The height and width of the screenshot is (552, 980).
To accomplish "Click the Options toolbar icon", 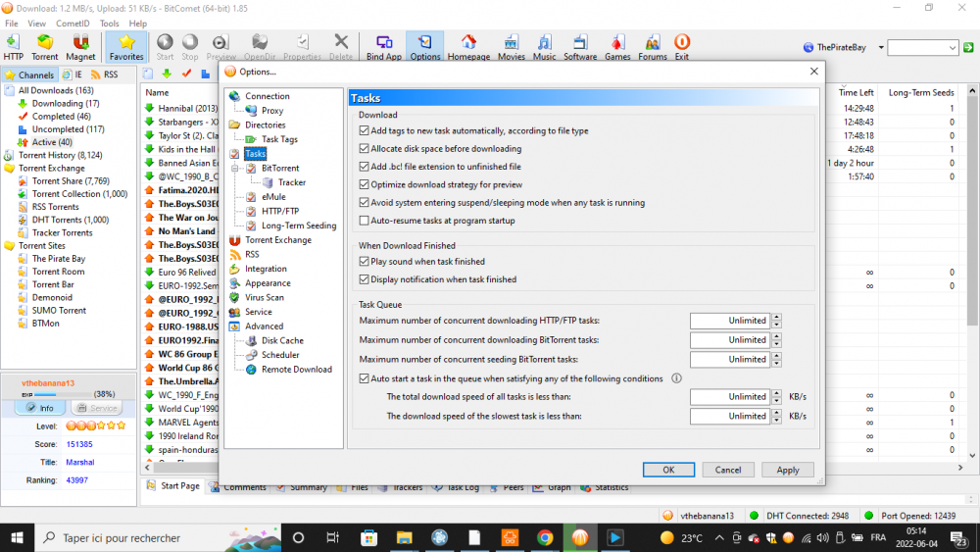I will (425, 47).
